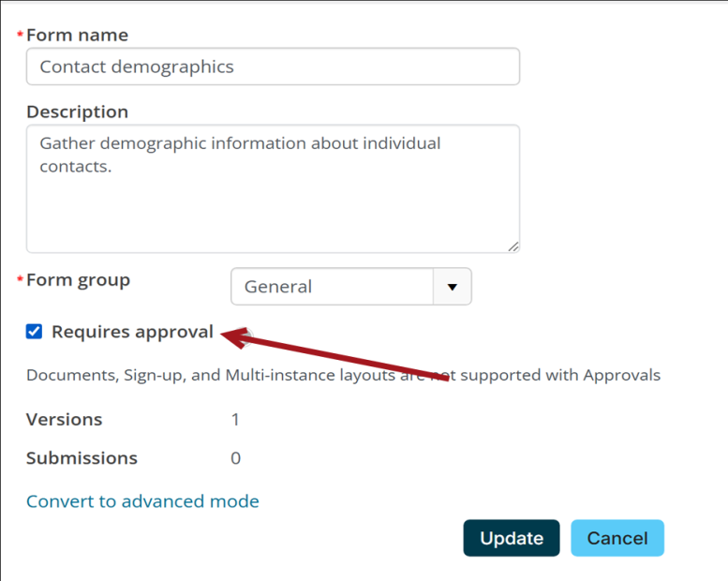Expand the Form group dropdown arrow
This screenshot has height=581, width=728.
click(x=453, y=287)
